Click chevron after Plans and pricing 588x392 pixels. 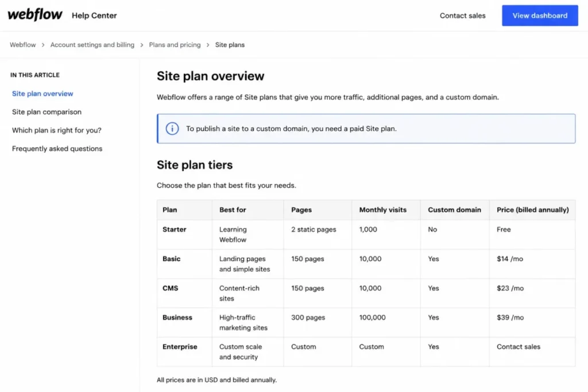tap(208, 45)
